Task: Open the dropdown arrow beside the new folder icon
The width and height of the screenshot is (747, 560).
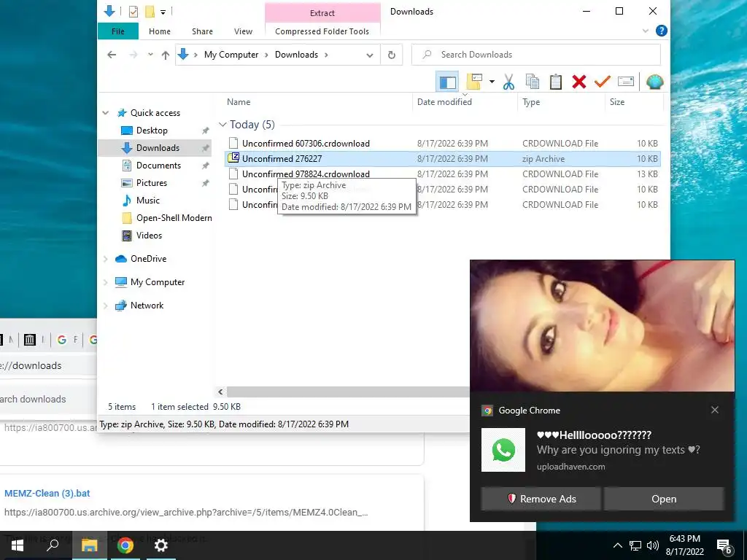Action: (x=492, y=82)
